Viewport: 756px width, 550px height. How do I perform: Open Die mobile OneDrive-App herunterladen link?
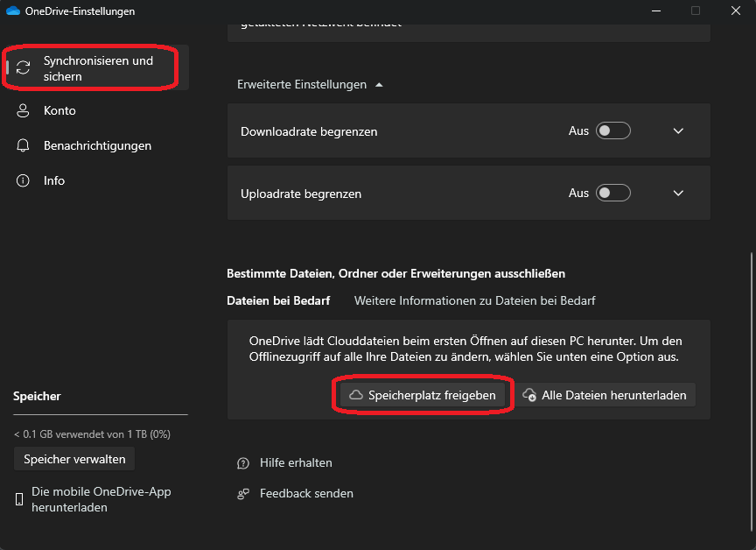point(101,499)
